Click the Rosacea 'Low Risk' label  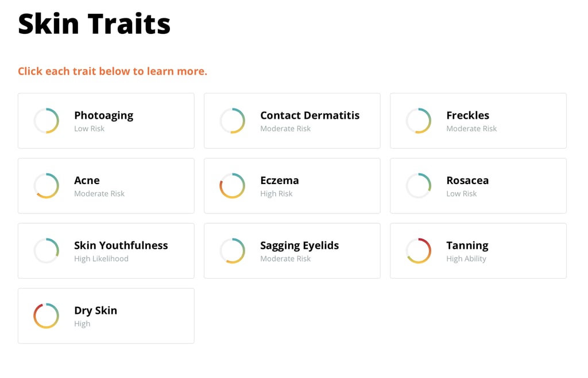click(461, 194)
